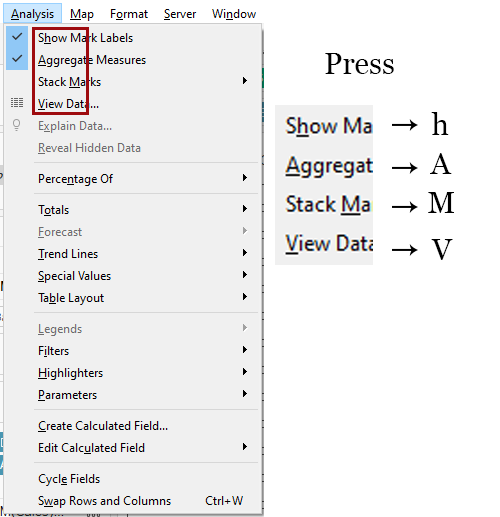This screenshot has width=500, height=517.
Task: Uncheck the Show Mark Labels checkmark
Action: coord(17,36)
